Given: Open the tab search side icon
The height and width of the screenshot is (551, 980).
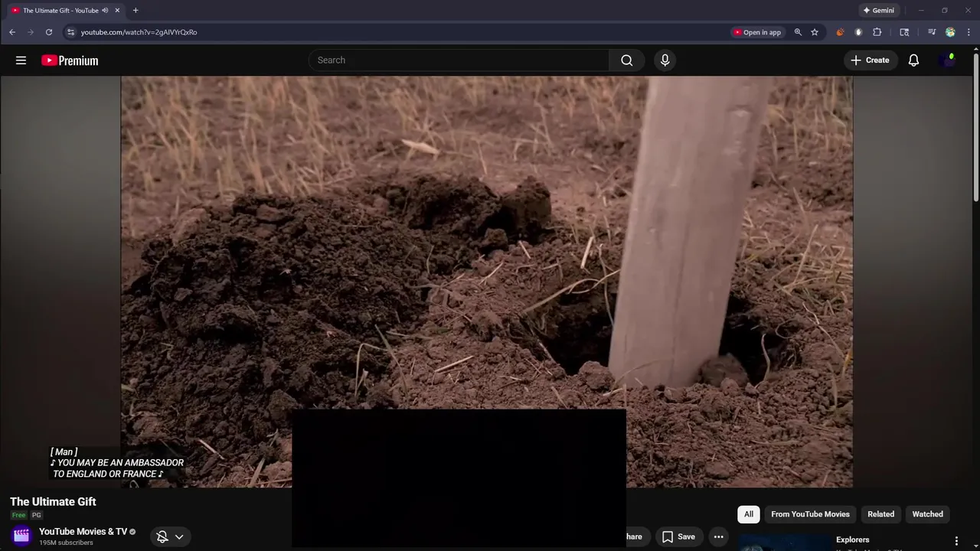Looking at the screenshot, I should point(904,32).
